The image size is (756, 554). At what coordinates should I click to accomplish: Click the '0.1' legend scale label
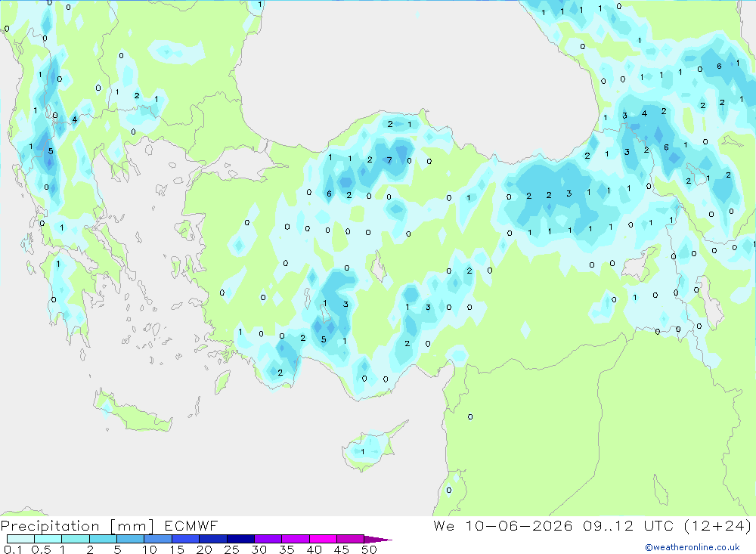coord(13,549)
